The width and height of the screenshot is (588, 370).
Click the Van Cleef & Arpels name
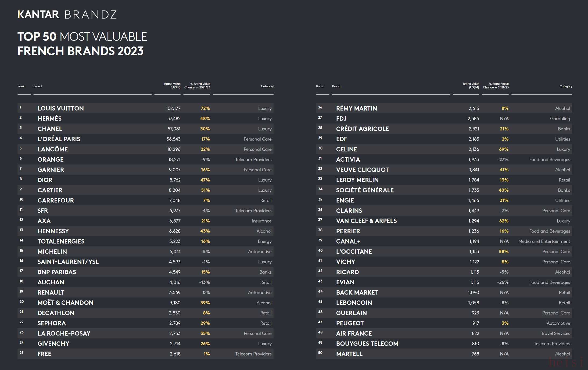point(366,221)
